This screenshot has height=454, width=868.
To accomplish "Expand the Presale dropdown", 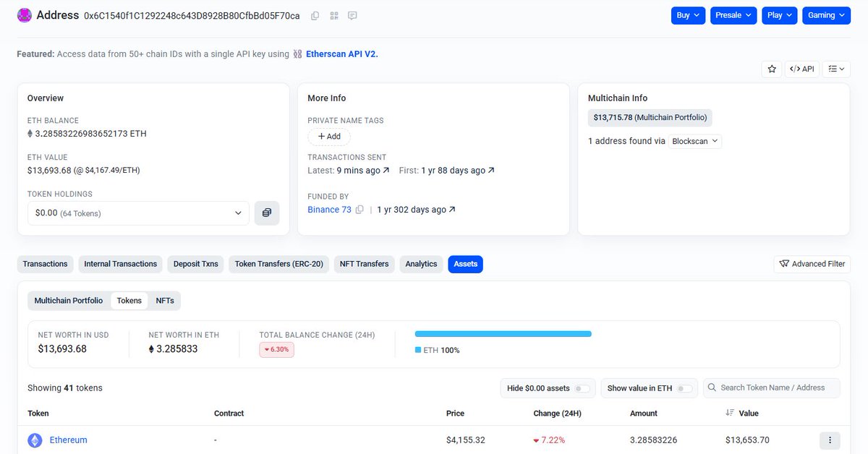I will (x=733, y=15).
